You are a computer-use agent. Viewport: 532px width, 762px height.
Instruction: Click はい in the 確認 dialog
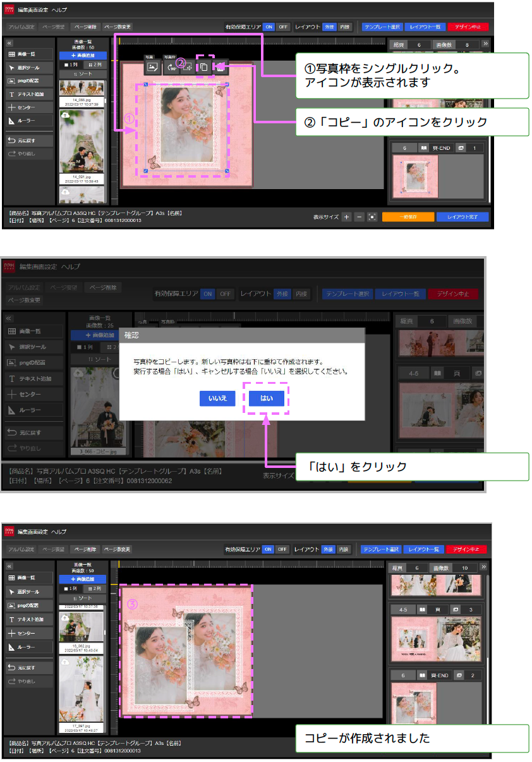tap(267, 398)
